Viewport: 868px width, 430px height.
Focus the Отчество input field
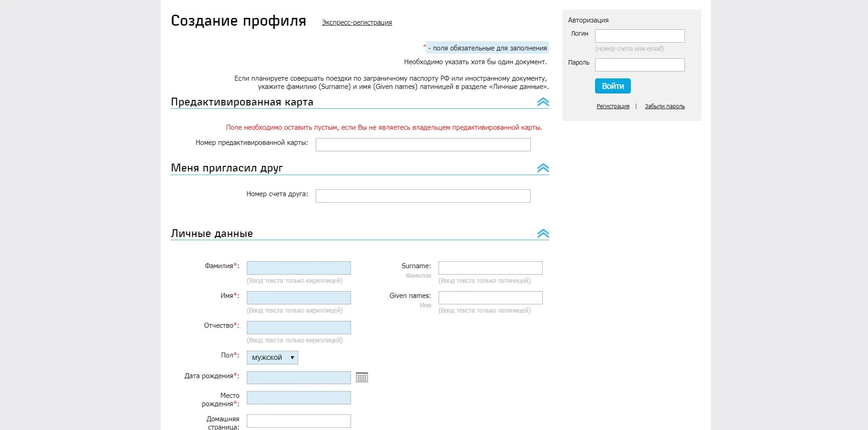[x=299, y=327]
